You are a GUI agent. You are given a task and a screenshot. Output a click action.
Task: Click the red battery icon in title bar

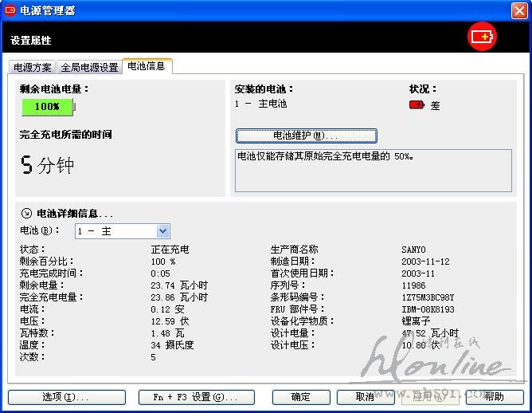(x=10, y=10)
